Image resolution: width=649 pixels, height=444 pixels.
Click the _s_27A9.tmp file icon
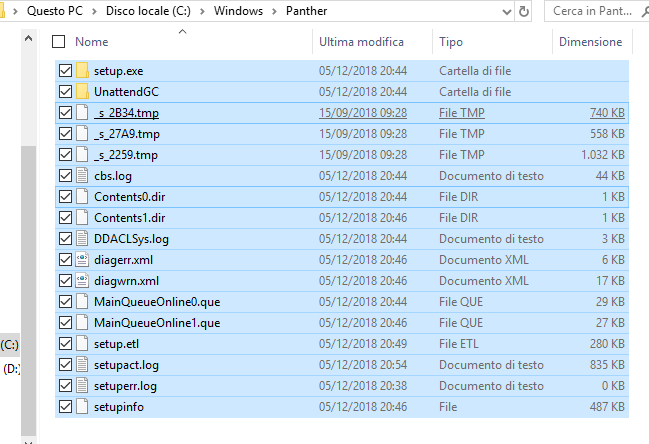82,134
